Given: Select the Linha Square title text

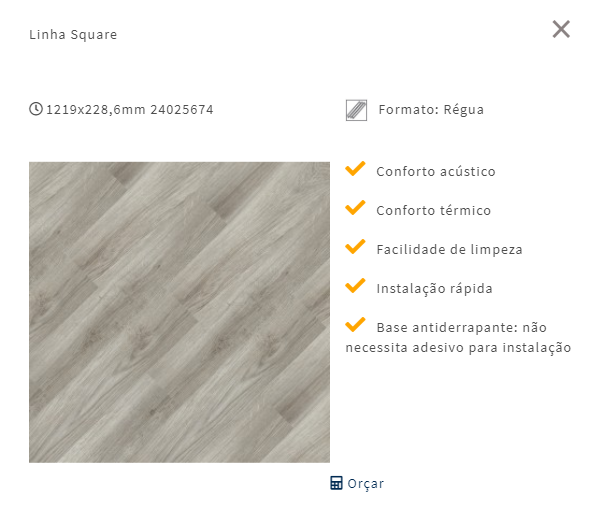Looking at the screenshot, I should 73,35.
